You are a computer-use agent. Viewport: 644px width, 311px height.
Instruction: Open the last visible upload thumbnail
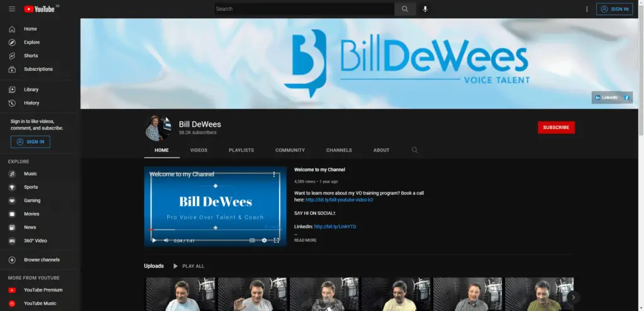[539, 294]
